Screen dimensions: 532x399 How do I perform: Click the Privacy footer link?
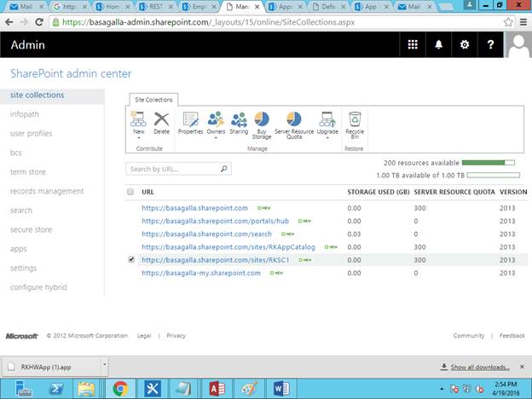tap(176, 336)
